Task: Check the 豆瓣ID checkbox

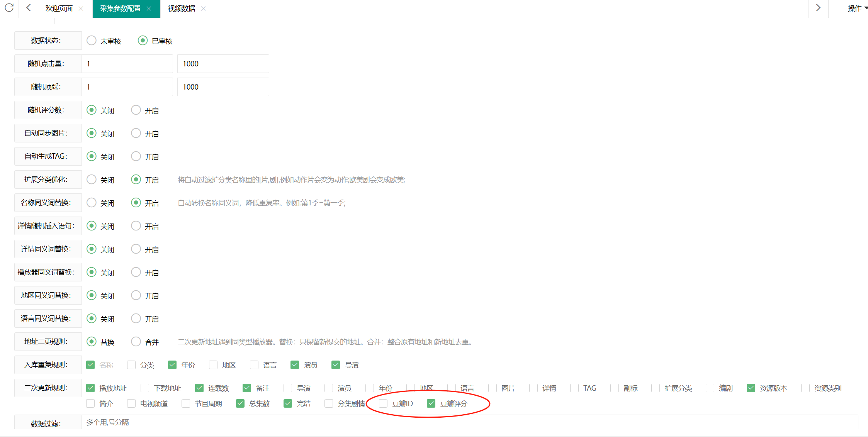Action: (x=383, y=403)
